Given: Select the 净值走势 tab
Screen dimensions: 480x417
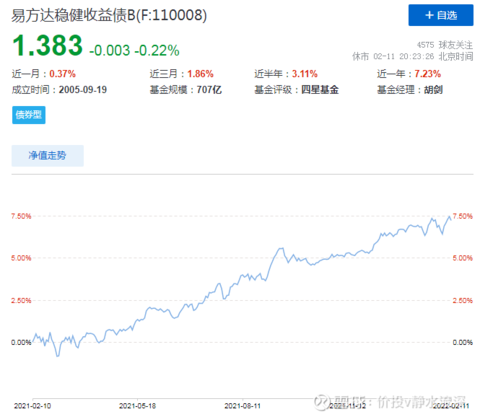Looking at the screenshot, I should point(47,155).
